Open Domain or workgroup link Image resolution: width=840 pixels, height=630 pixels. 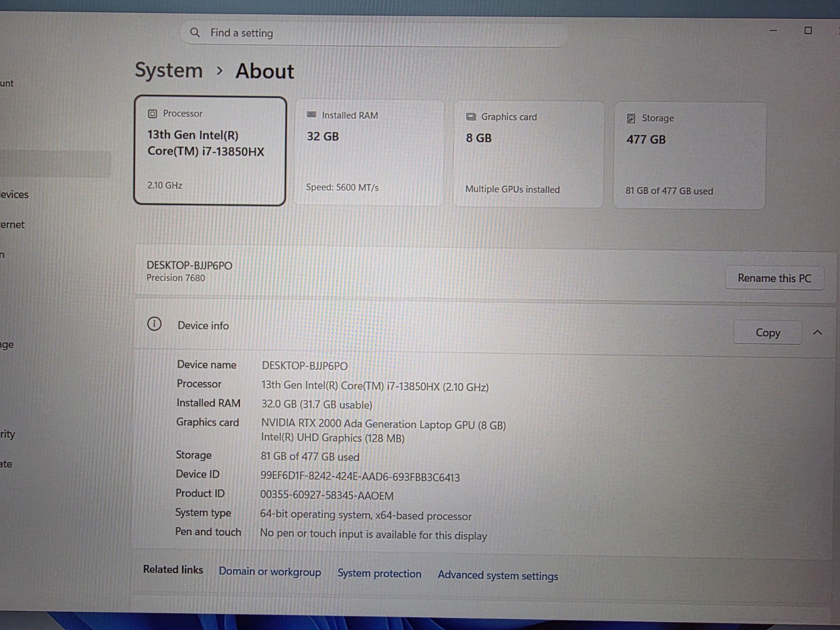click(x=270, y=571)
